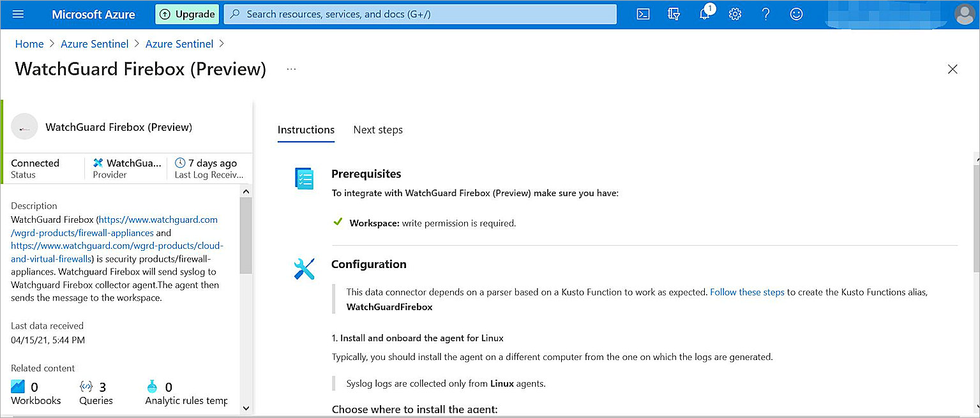The image size is (980, 418).
Task: Open Queries from the Related content section
Action: [86, 386]
